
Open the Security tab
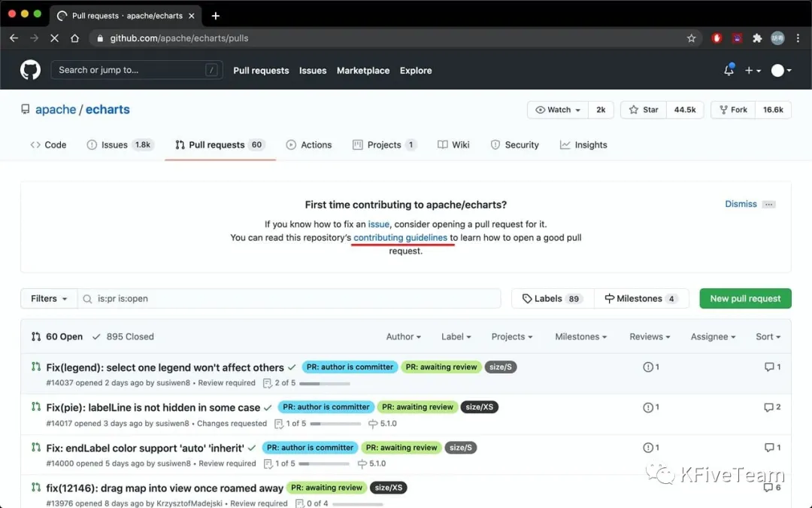coord(515,145)
